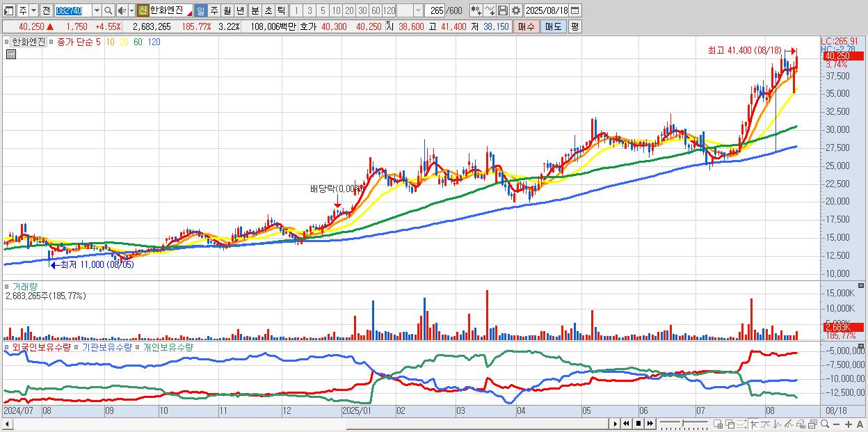This screenshot has height=432, width=868.
Task: Open the stock code history dropdown arrow
Action: 97,10
